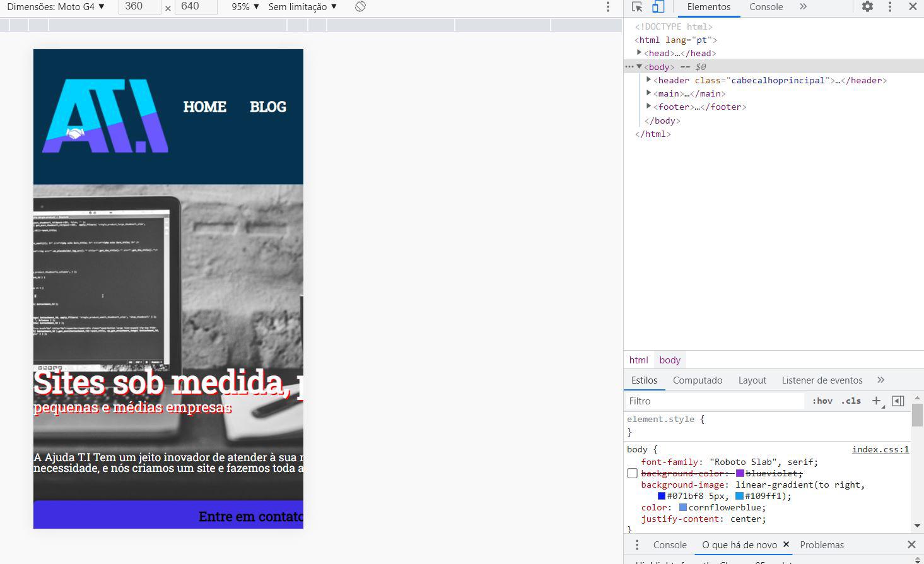Click the BLOG navigation link
The width and height of the screenshot is (924, 564).
[268, 107]
